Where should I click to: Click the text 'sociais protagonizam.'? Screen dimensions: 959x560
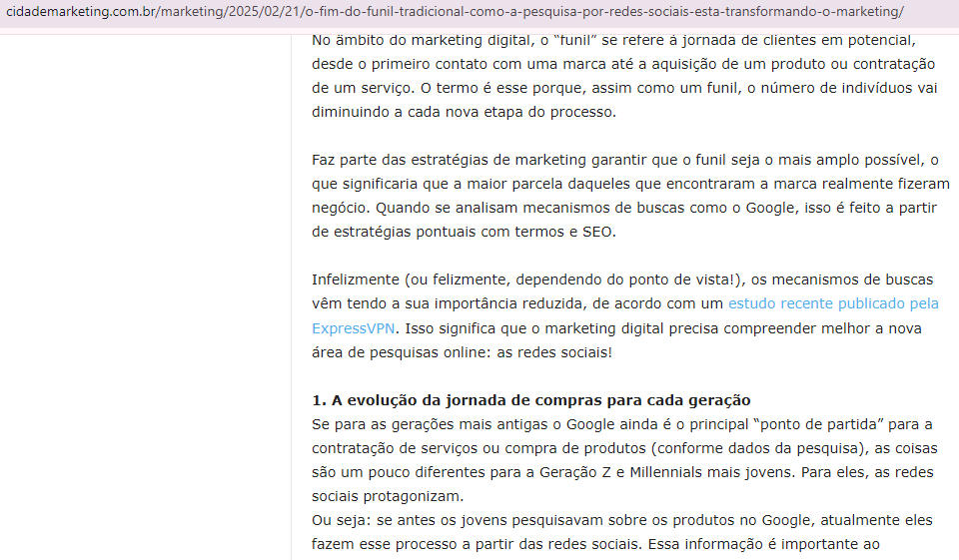tap(388, 496)
